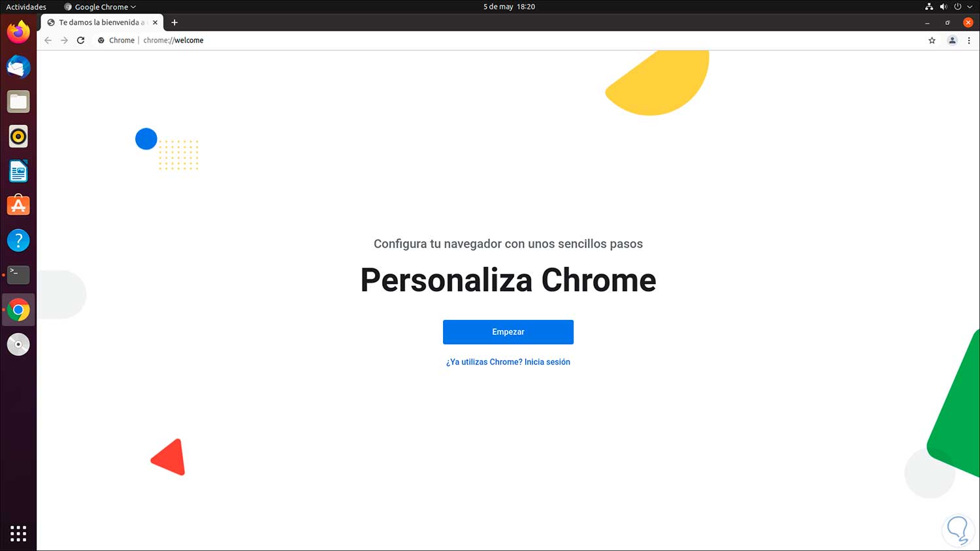980x551 pixels.
Task: Open Terminal from the dock
Action: pyautogui.click(x=18, y=275)
